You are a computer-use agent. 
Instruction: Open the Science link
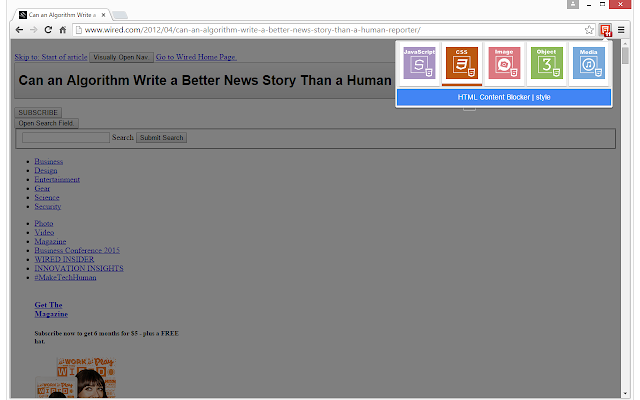(47, 197)
